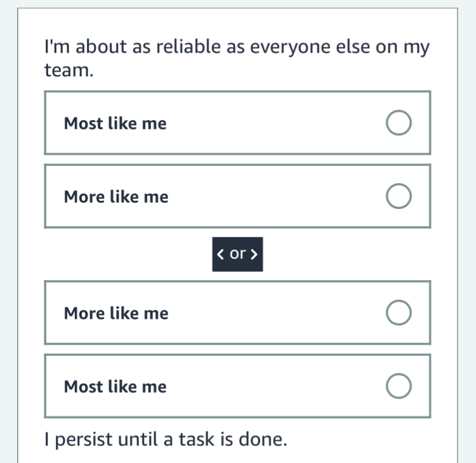Click the 'More like me' label just below the 'or' badge
The image size is (476, 463).
pyautogui.click(x=116, y=313)
